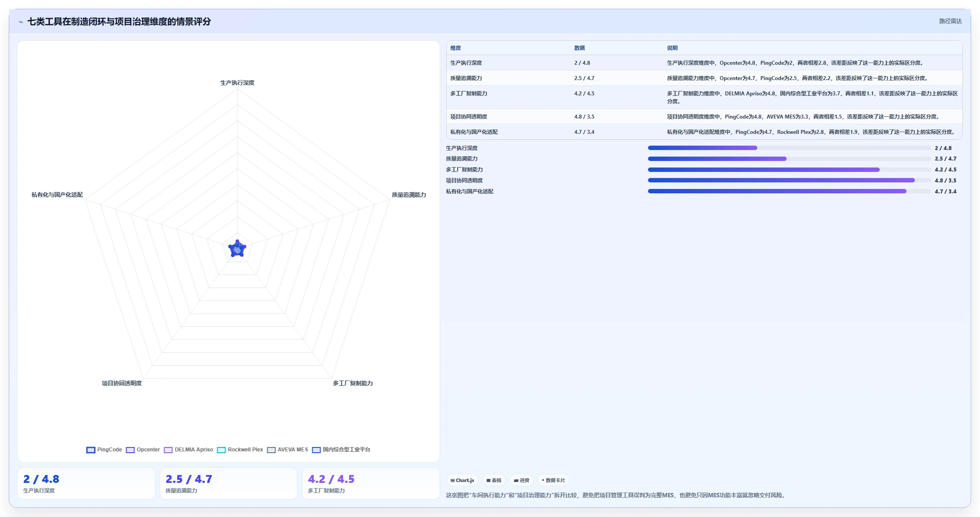
Task: Toggle DELMIA Apriso dataset in legend
Action: [189, 450]
